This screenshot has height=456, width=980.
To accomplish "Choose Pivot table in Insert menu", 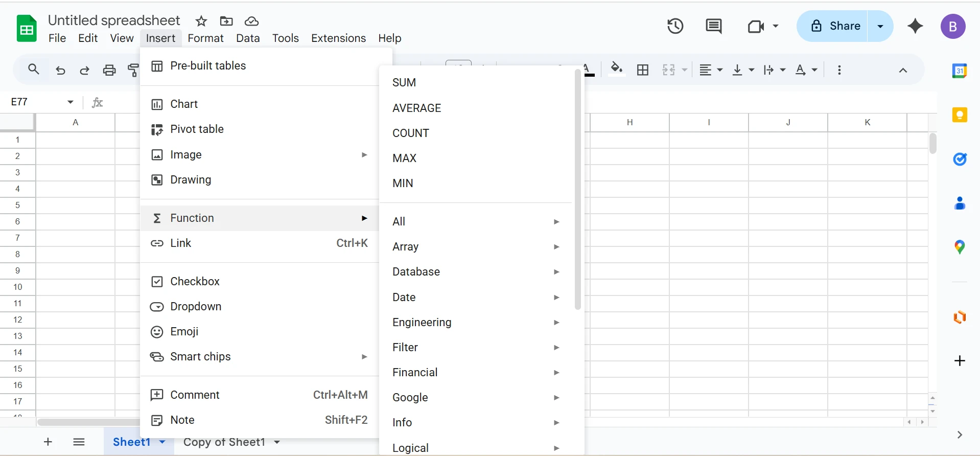I will [x=197, y=129].
